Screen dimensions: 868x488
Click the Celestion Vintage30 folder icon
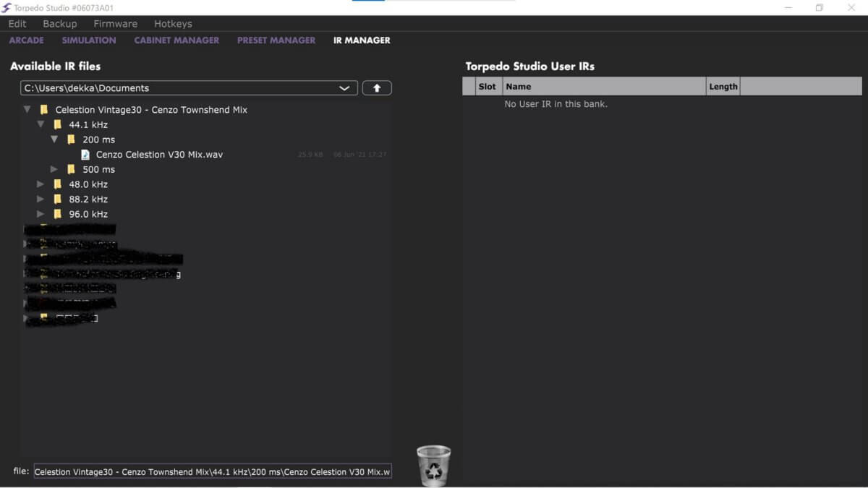(x=44, y=110)
